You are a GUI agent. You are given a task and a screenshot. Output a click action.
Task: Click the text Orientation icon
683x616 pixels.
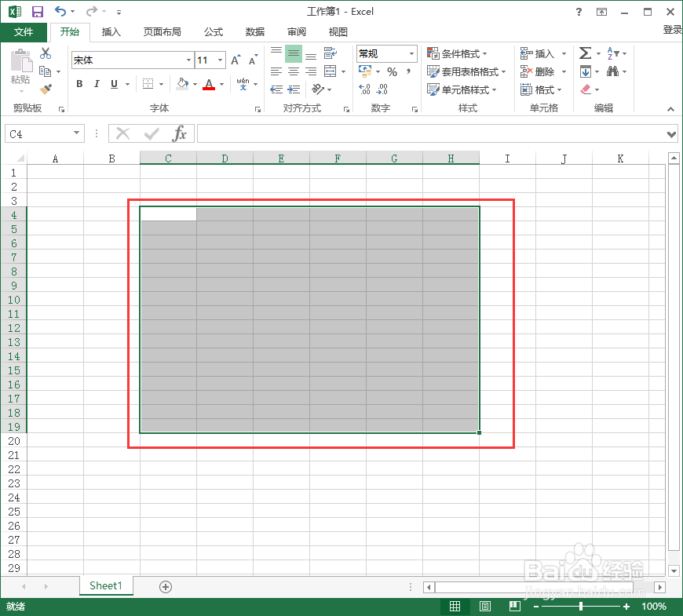pos(318,89)
